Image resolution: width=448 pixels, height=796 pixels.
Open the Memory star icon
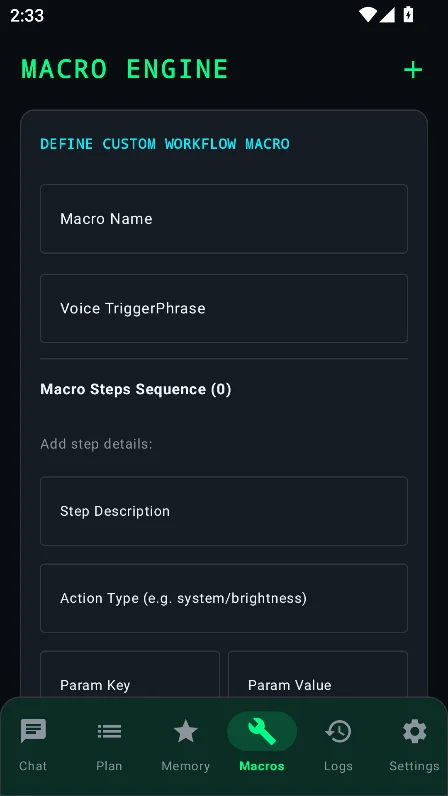point(185,731)
